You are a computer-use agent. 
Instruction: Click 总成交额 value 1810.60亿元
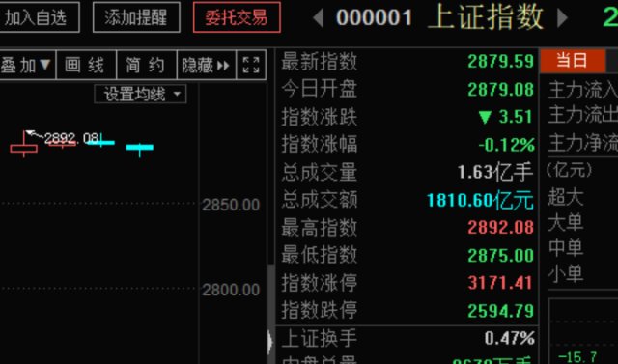(480, 200)
